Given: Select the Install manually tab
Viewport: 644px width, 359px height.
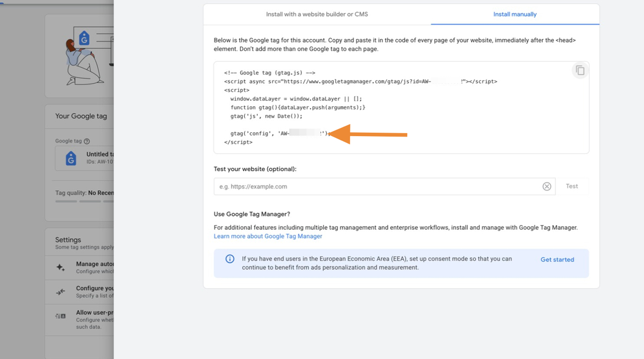Looking at the screenshot, I should pos(515,14).
